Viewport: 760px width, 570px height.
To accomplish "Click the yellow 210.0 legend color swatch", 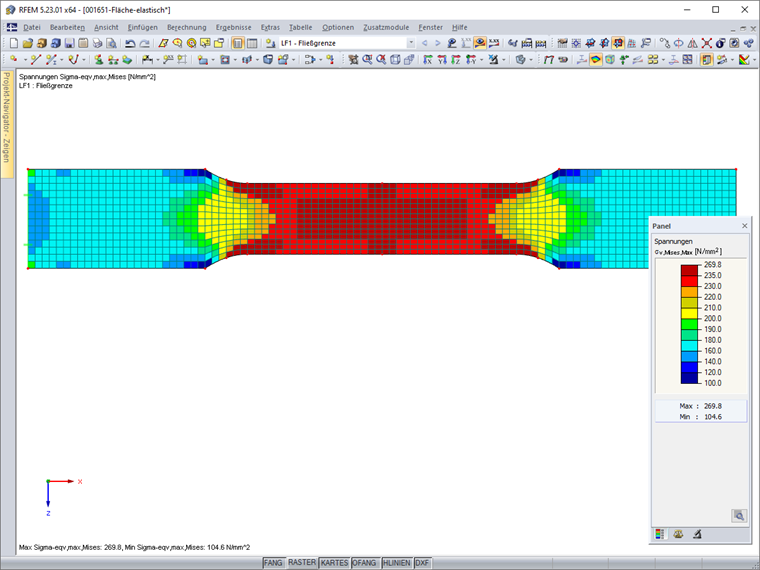I will [689, 313].
